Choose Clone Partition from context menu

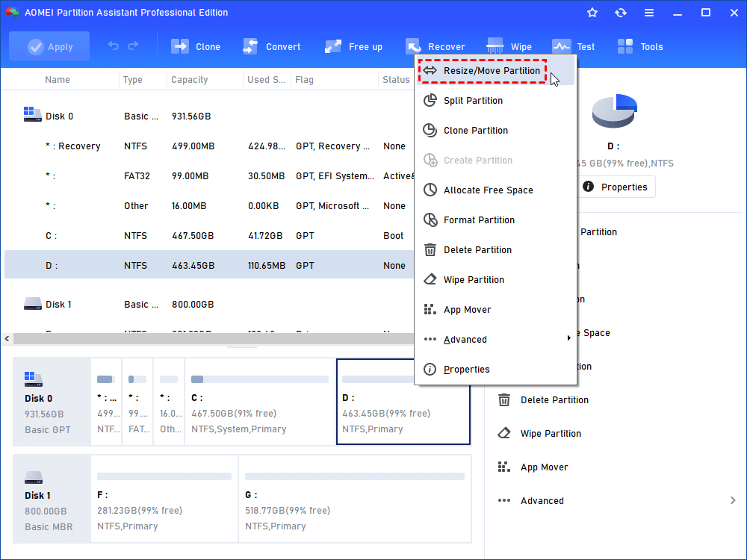[x=495, y=131]
